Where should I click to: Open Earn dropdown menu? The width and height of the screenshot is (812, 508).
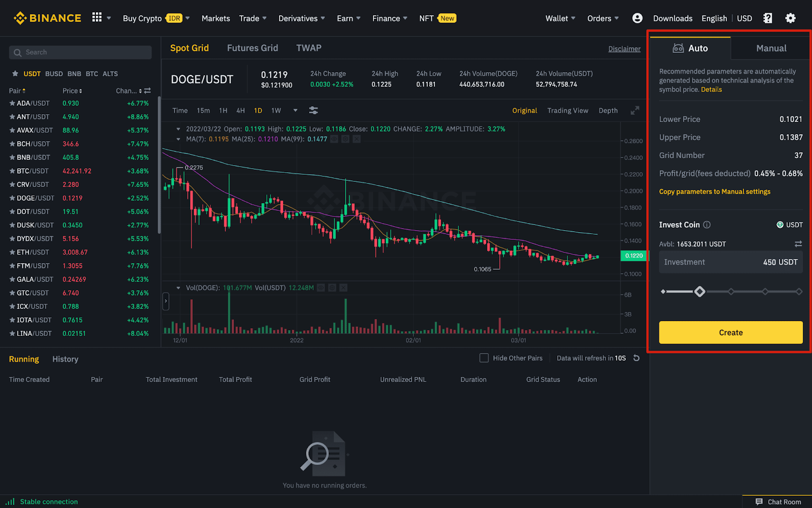pos(349,18)
